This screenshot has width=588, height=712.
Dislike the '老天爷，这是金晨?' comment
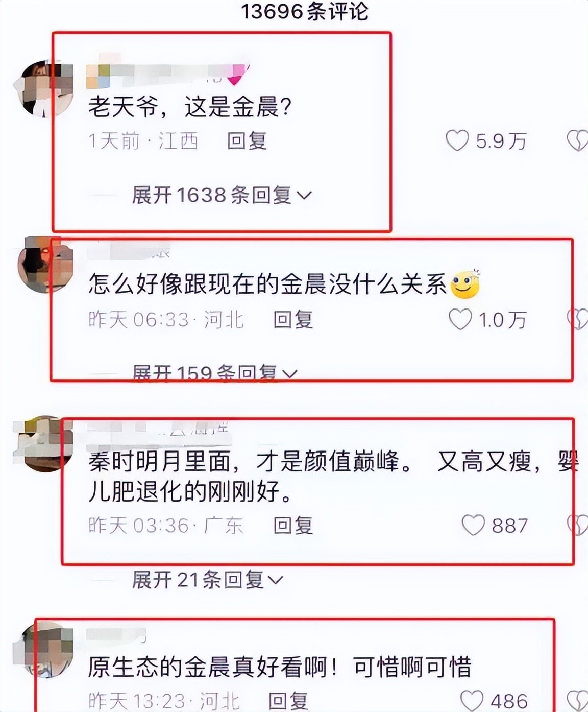[x=578, y=140]
